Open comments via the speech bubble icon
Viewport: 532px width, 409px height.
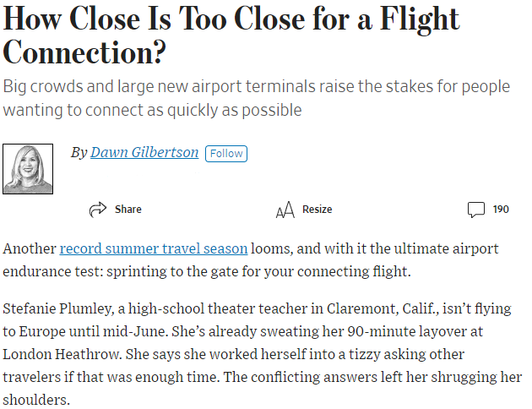(476, 209)
